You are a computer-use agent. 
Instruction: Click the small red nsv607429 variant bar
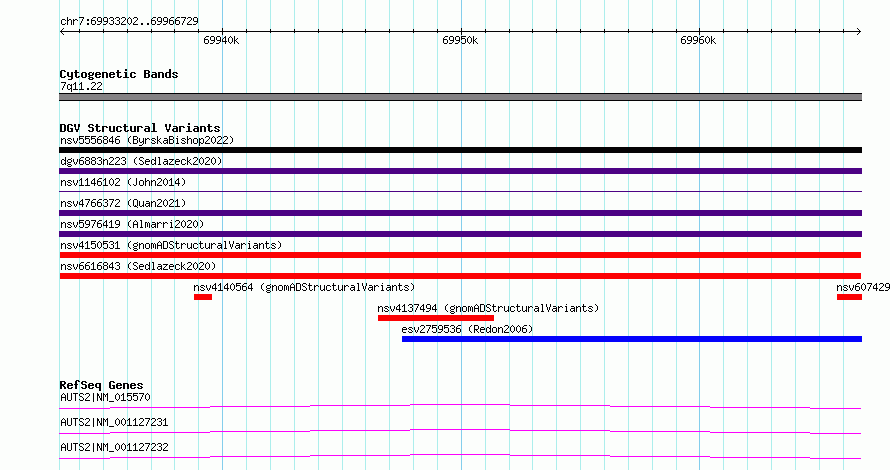click(850, 297)
